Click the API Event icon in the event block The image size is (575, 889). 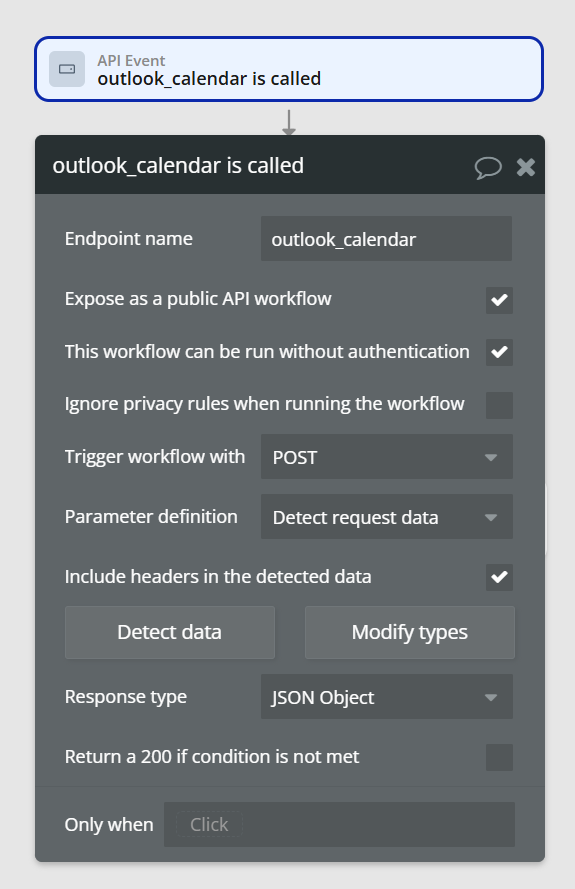point(67,69)
